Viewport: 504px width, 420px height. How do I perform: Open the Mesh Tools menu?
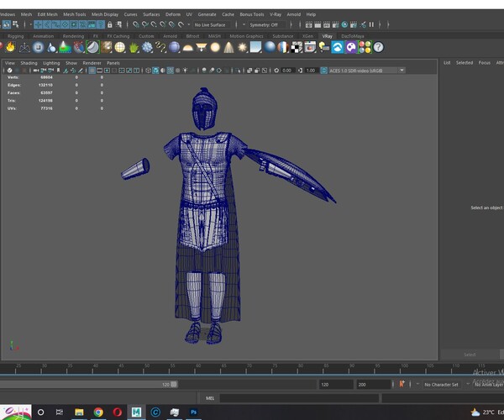[x=75, y=14]
